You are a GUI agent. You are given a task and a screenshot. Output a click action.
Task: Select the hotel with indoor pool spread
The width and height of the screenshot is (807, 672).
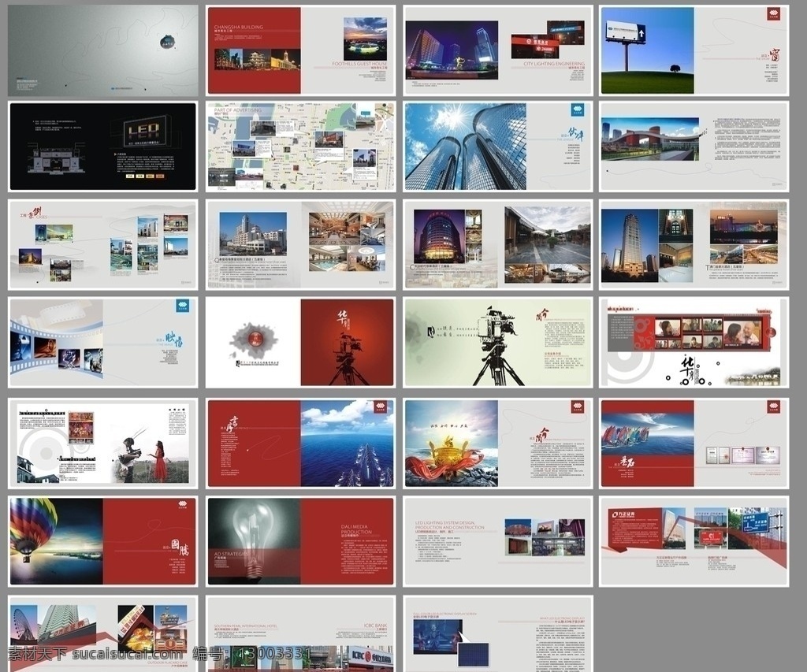click(x=300, y=244)
